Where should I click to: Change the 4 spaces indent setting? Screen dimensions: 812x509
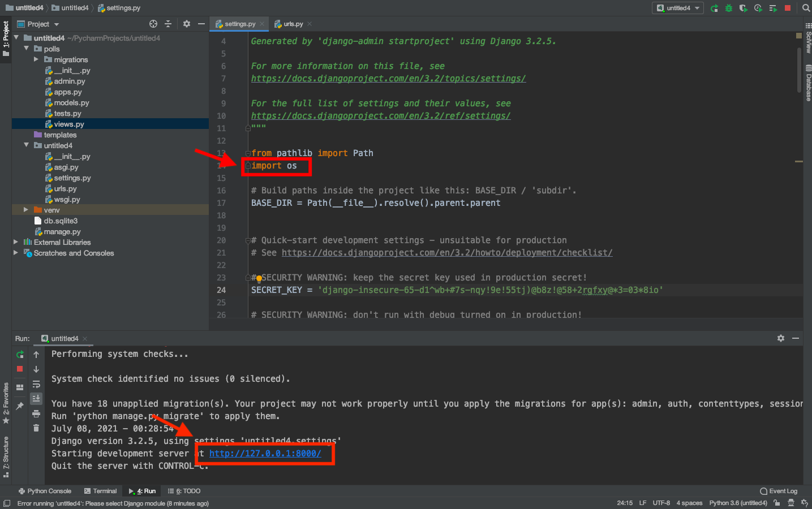[689, 503]
